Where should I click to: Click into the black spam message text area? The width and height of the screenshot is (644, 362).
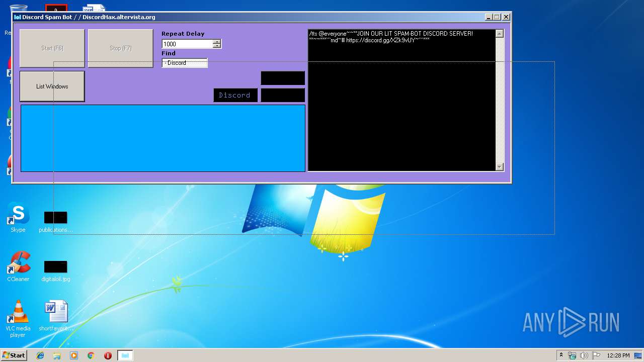(401, 100)
